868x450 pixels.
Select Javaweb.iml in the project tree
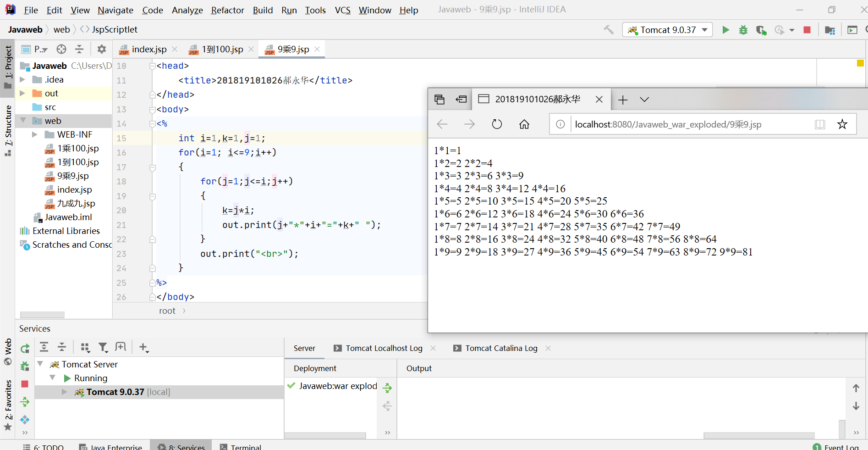(x=68, y=217)
